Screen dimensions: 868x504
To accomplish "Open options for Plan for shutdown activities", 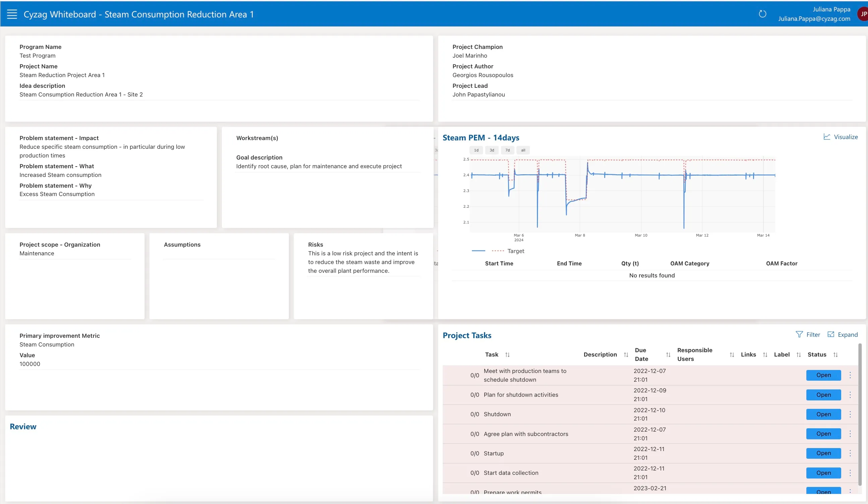I will [x=850, y=395].
